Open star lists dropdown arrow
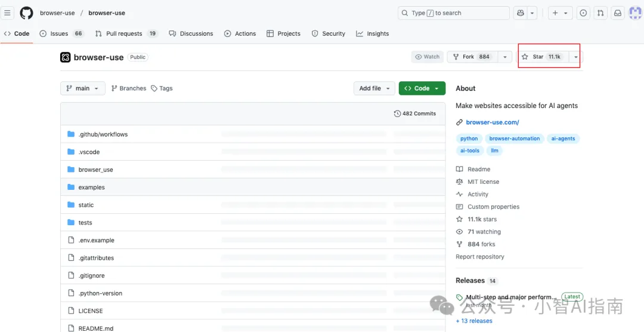Image resolution: width=644 pixels, height=332 pixels. pyautogui.click(x=575, y=57)
